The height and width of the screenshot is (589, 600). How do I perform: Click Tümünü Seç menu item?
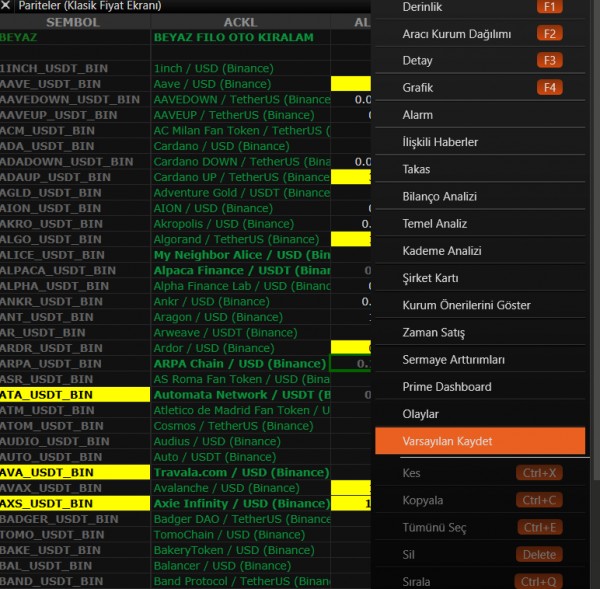pyautogui.click(x=480, y=528)
